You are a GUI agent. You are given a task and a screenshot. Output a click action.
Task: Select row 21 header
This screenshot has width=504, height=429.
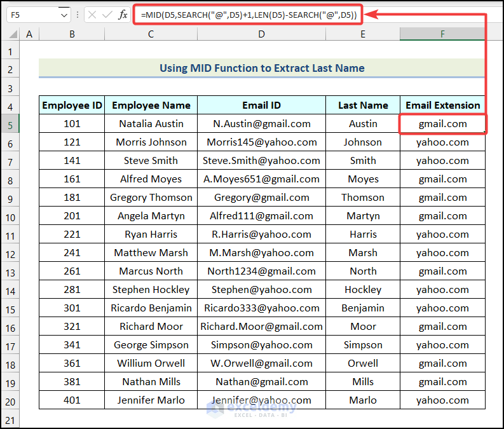[10, 418]
